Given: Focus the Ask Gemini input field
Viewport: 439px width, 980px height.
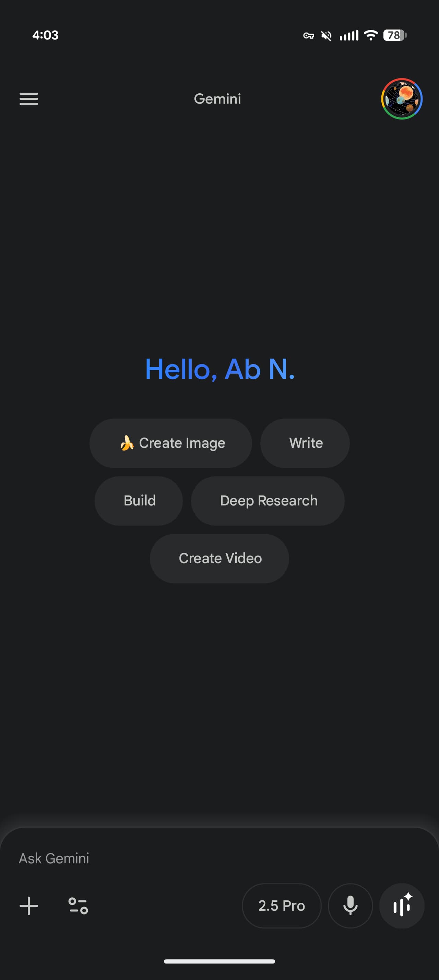Looking at the screenshot, I should point(219,859).
